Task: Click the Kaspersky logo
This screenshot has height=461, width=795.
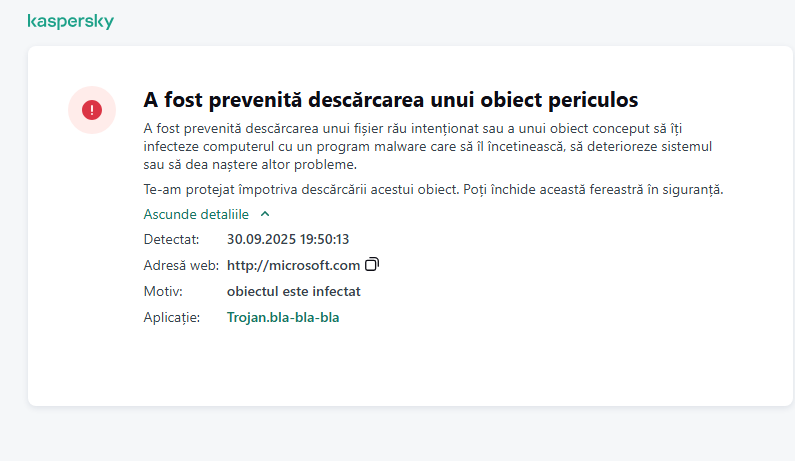Action: click(70, 21)
